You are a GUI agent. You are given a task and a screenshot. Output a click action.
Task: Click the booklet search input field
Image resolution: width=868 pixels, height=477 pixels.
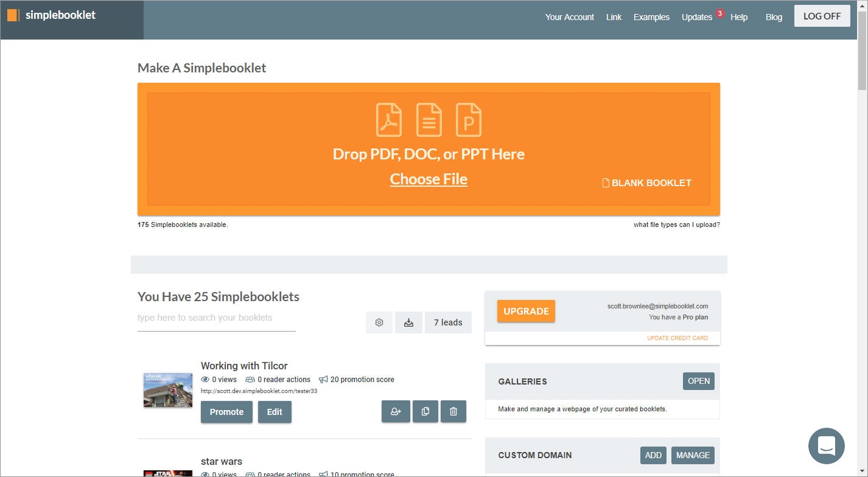217,319
